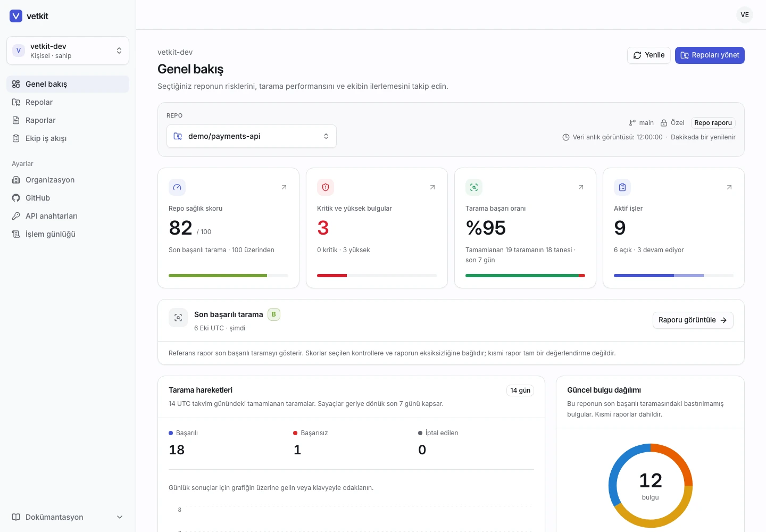The height and width of the screenshot is (532, 766).
Task: Open the demo/payments-api repo selector
Action: (252, 136)
